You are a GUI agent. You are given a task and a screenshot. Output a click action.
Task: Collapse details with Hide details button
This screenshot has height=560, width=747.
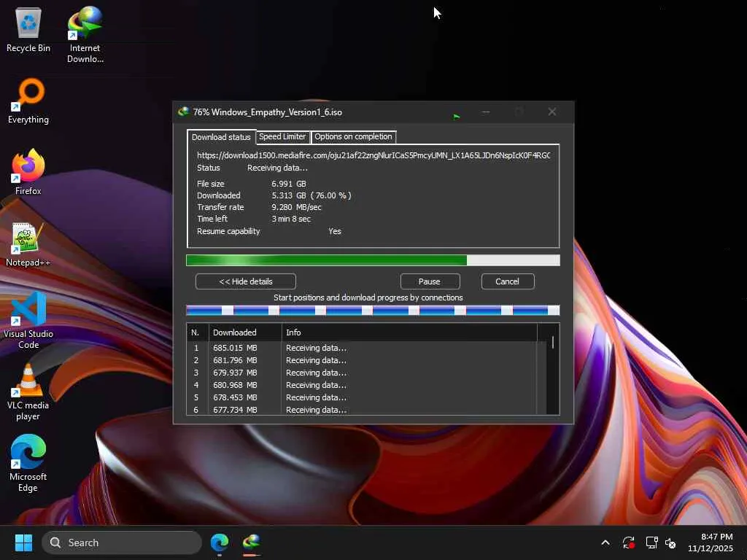pyautogui.click(x=246, y=281)
